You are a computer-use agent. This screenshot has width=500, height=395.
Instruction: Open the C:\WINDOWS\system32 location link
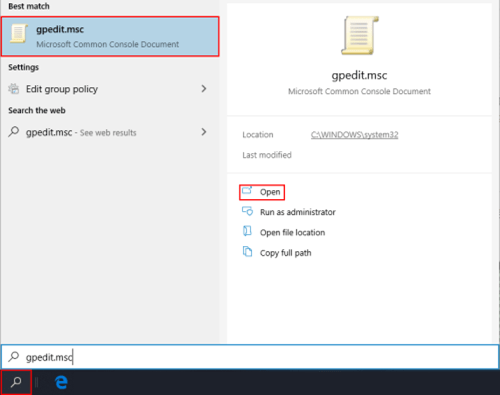[x=354, y=135]
